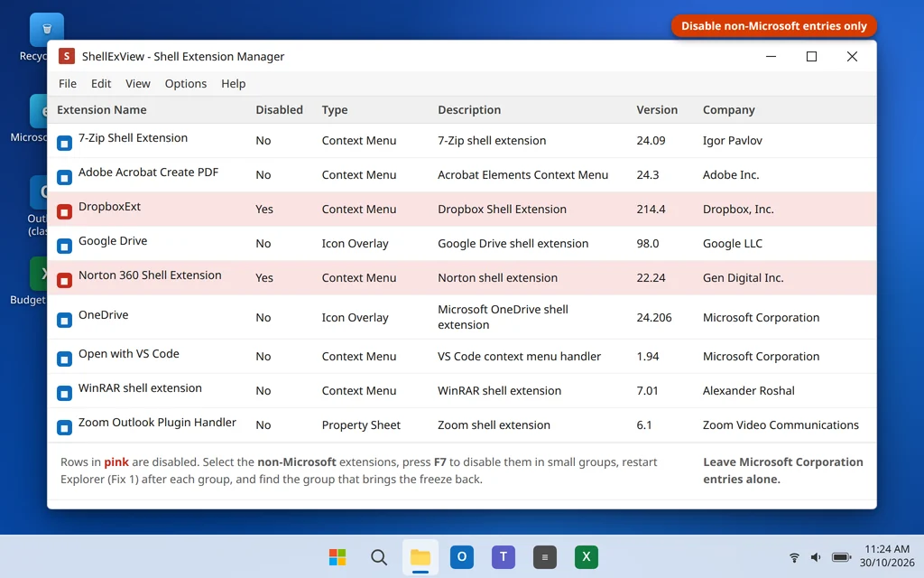This screenshot has height=578, width=924.
Task: Click the version '24.206' cell
Action: [x=654, y=317]
